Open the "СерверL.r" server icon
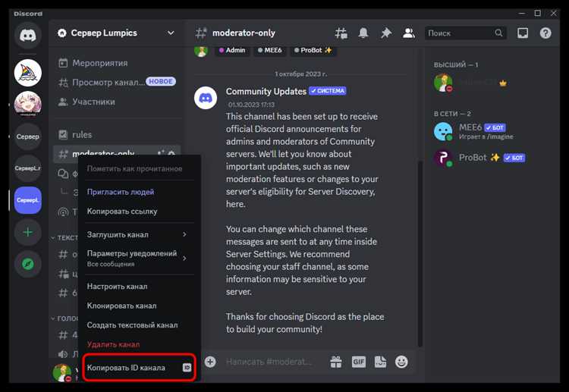Image resolution: width=569 pixels, height=392 pixels. (28, 168)
